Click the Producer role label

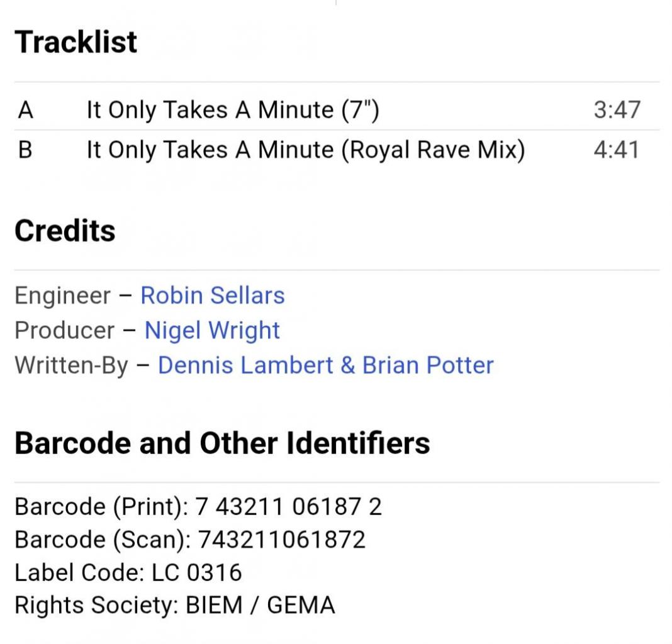pos(64,331)
